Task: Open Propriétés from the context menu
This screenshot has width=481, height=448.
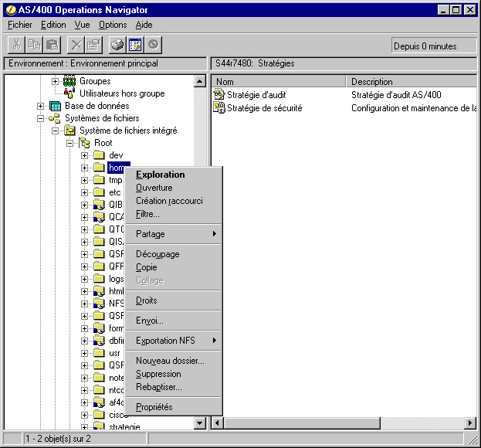Action: 173,407
